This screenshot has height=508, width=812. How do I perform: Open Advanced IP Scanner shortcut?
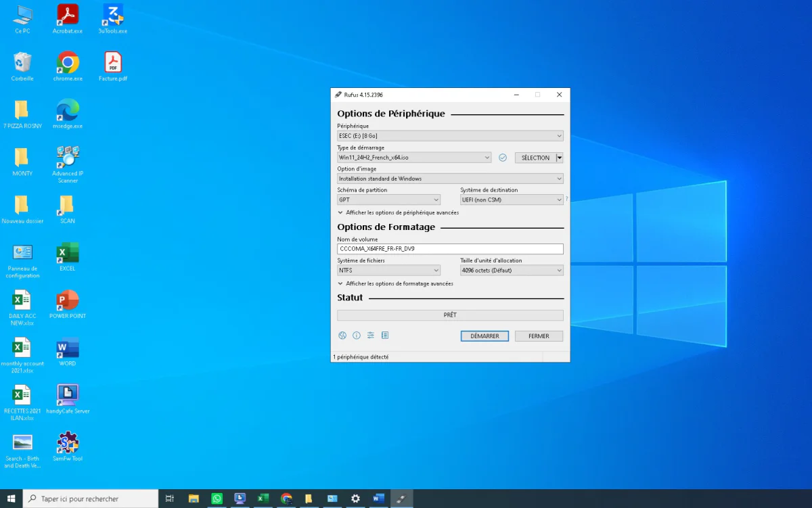pyautogui.click(x=68, y=164)
